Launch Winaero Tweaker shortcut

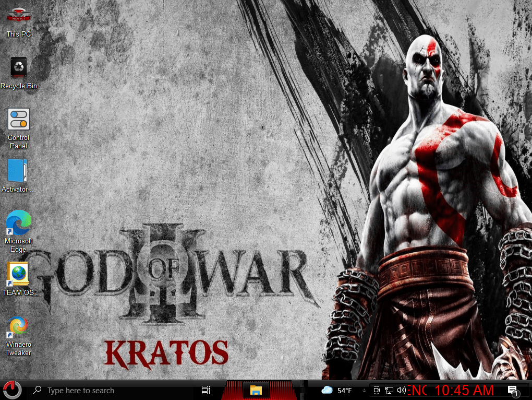[19, 336]
